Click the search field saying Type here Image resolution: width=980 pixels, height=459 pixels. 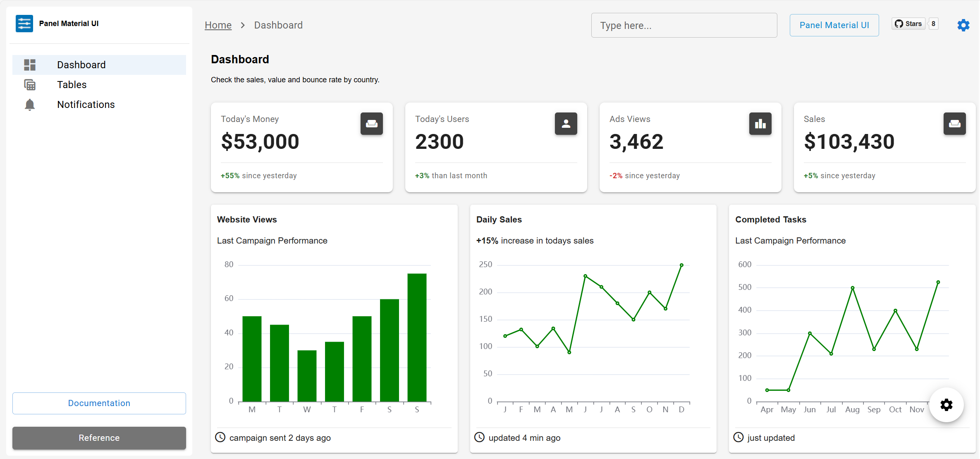pos(684,25)
